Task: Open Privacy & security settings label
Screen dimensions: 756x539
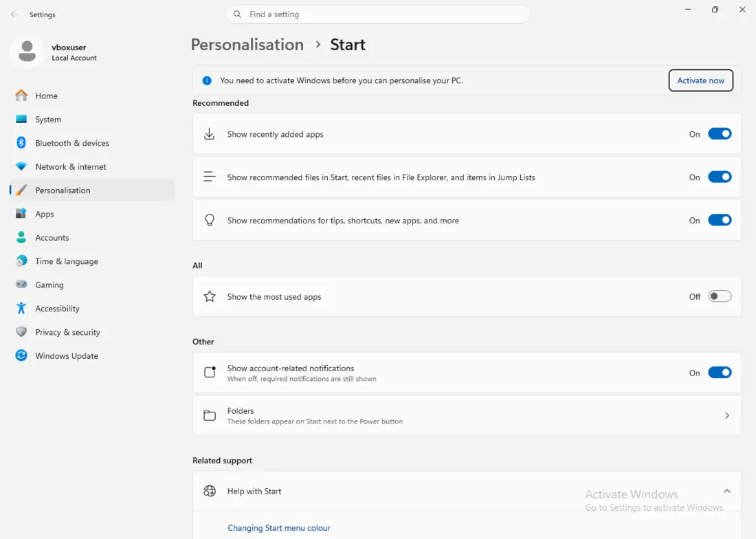Action: click(x=67, y=332)
